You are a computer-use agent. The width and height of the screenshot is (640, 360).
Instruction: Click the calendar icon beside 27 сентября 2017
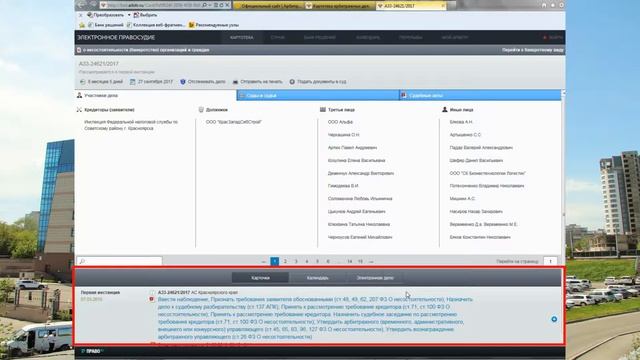[x=133, y=82]
